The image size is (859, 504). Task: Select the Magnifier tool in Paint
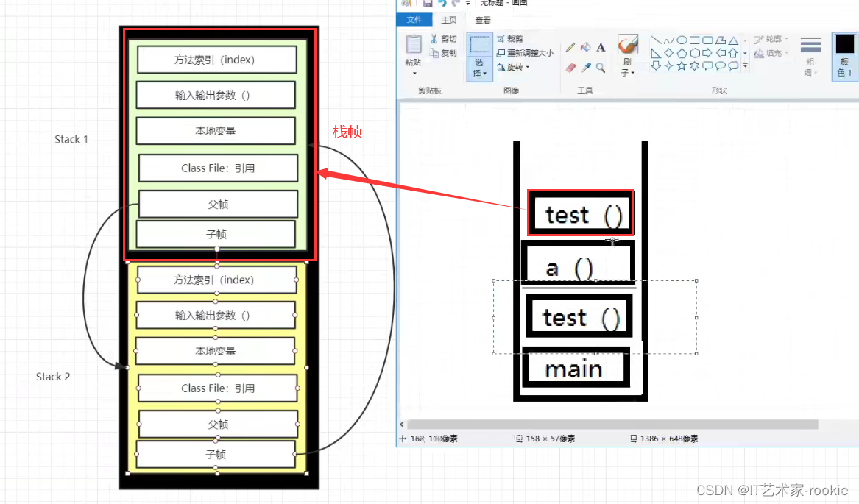click(x=601, y=68)
